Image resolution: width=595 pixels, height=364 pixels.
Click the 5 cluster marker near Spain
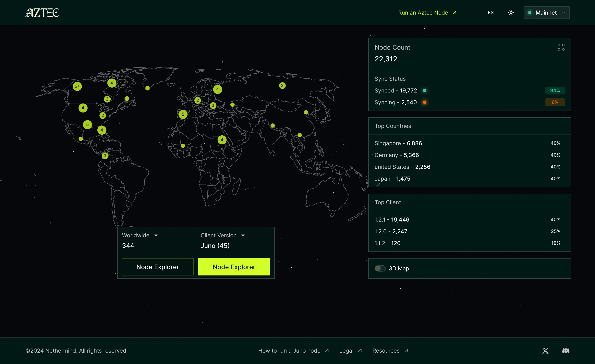click(183, 114)
